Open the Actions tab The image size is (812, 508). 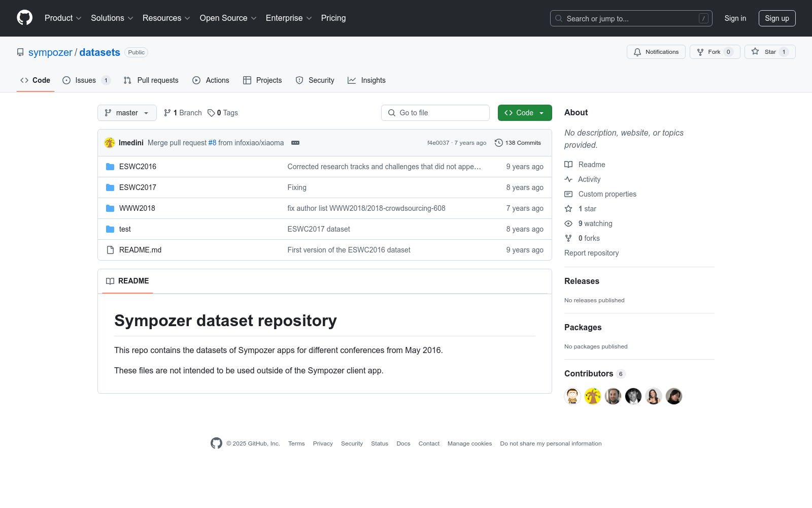tap(211, 80)
